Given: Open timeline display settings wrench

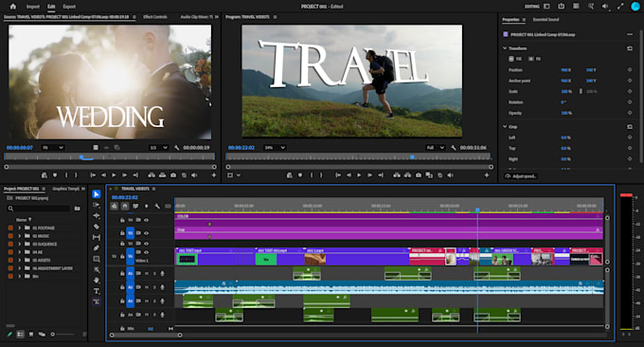Looking at the screenshot, I should [157, 206].
